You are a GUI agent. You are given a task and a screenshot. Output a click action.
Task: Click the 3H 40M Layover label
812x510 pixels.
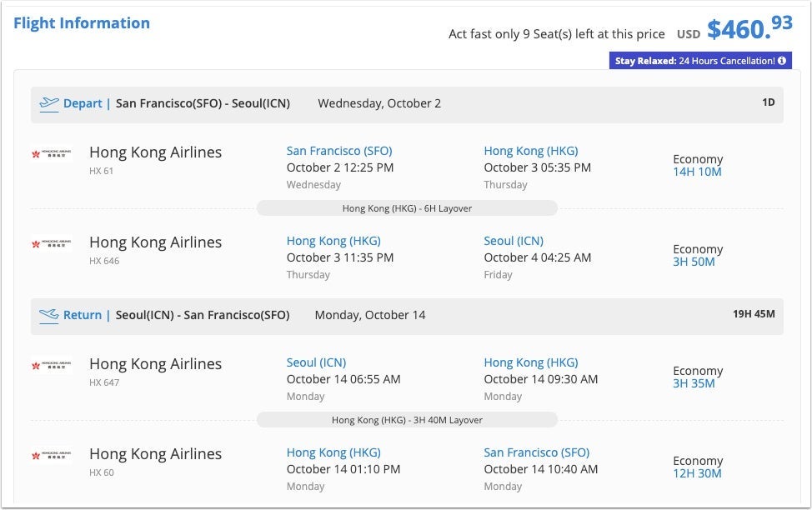click(407, 420)
